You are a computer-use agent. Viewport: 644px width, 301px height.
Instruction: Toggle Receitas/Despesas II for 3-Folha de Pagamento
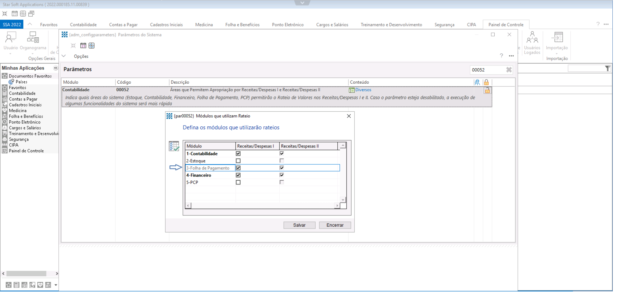pos(282,168)
